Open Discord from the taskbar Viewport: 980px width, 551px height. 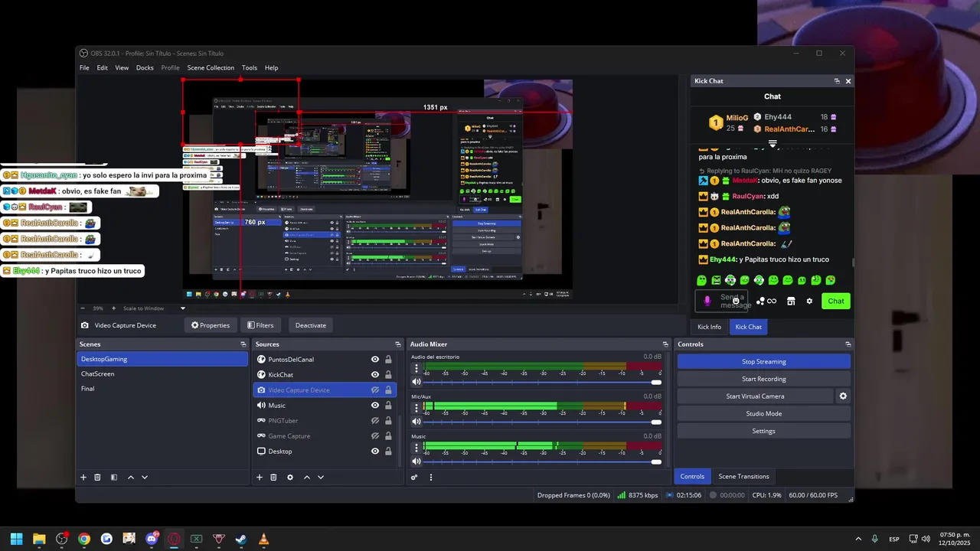tap(152, 539)
